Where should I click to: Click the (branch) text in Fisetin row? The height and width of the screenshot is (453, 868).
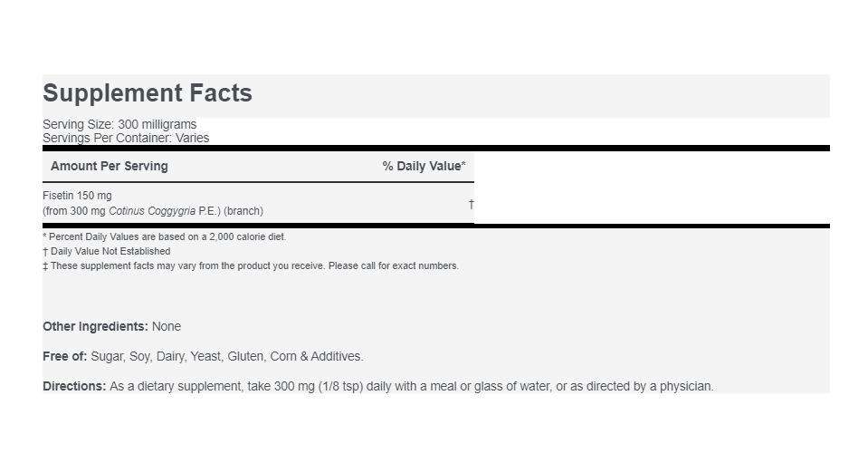[x=243, y=211]
